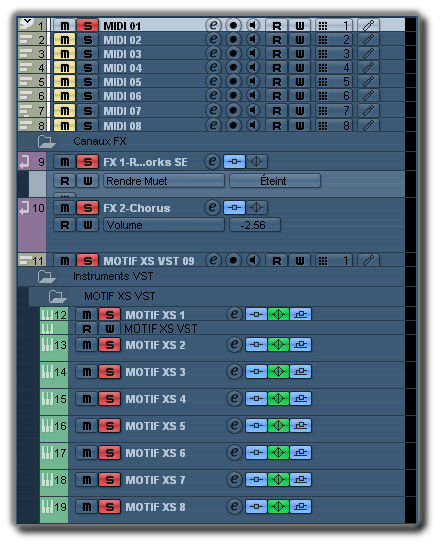444x550 pixels.
Task: Toggle solo on the FX 1-R...orks SE channel
Action: click(88, 162)
